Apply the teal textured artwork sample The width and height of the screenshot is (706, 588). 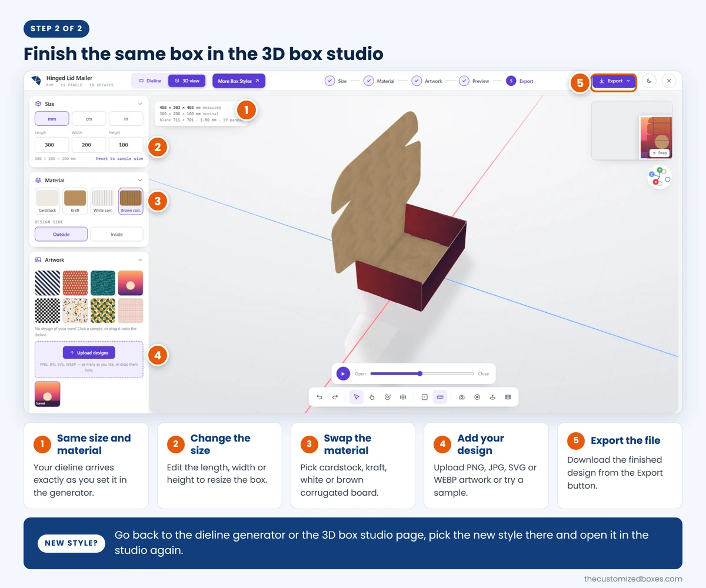(103, 283)
